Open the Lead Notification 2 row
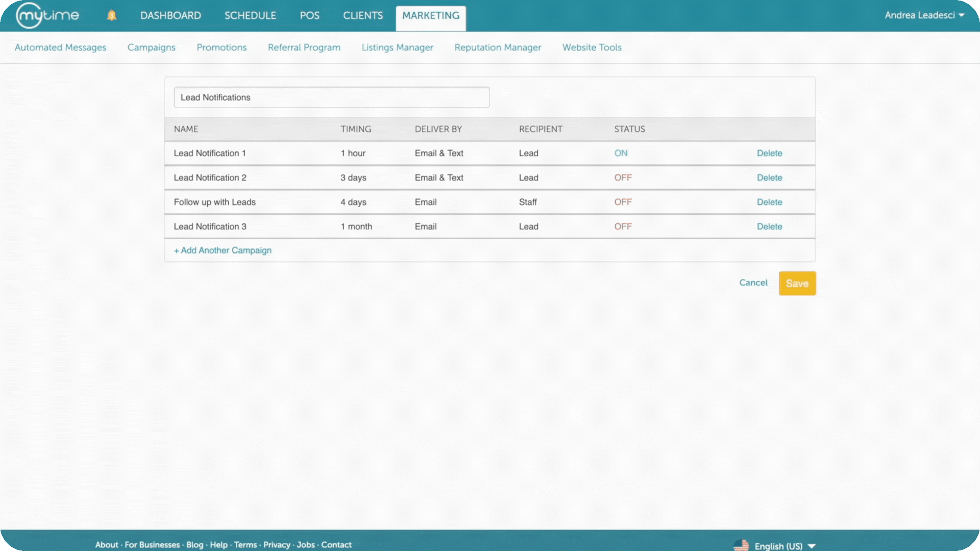Viewport: 980px width, 551px height. tap(489, 178)
